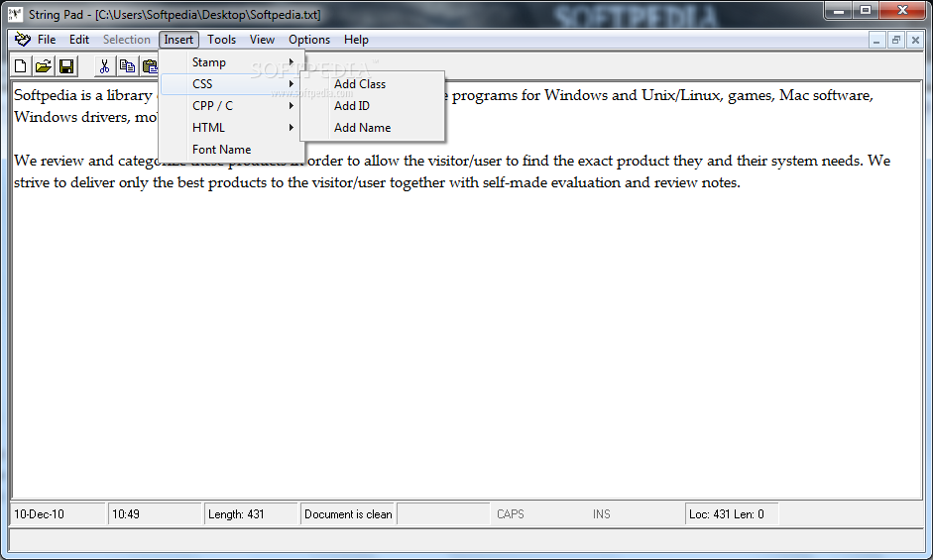Click the arrow next to CSS
This screenshot has width=933, height=560.
292,84
